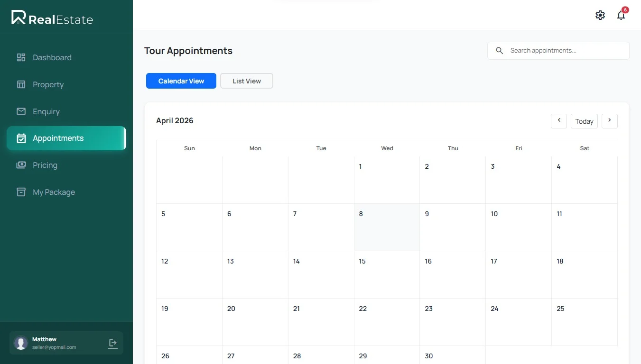The height and width of the screenshot is (364, 641).
Task: Click Matthew's profile avatar
Action: (x=21, y=343)
